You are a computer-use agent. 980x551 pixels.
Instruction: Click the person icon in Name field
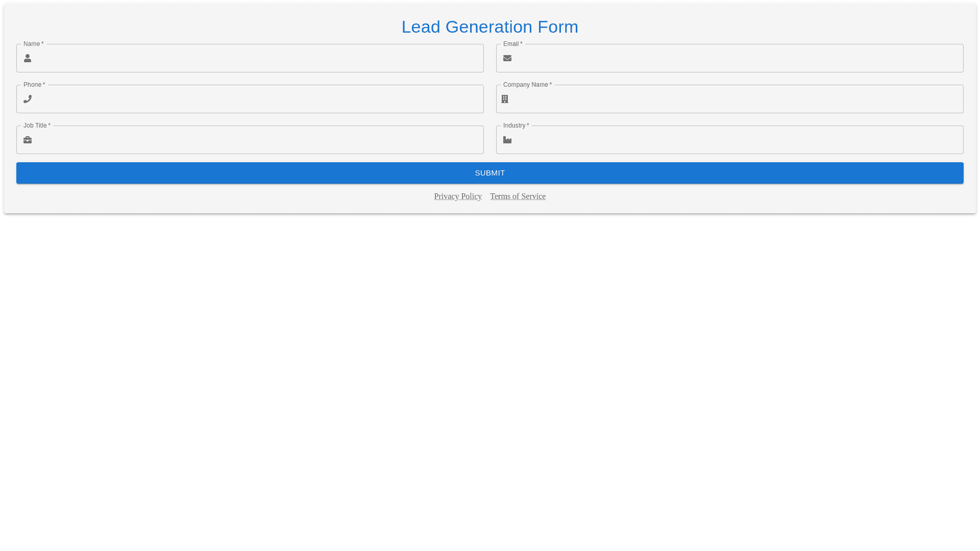[28, 58]
